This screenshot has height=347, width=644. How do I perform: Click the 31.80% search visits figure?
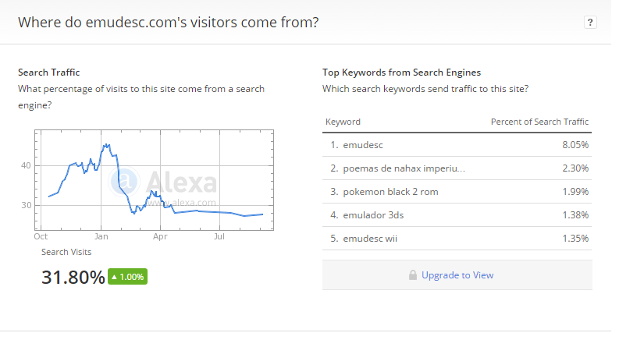coord(73,278)
